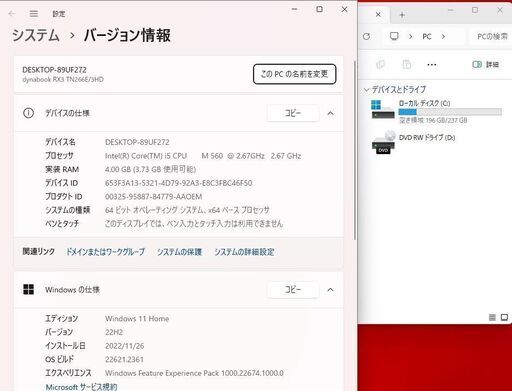The width and height of the screenshot is (512, 391).
Task: Minimize the Settings window
Action: coord(295,9)
